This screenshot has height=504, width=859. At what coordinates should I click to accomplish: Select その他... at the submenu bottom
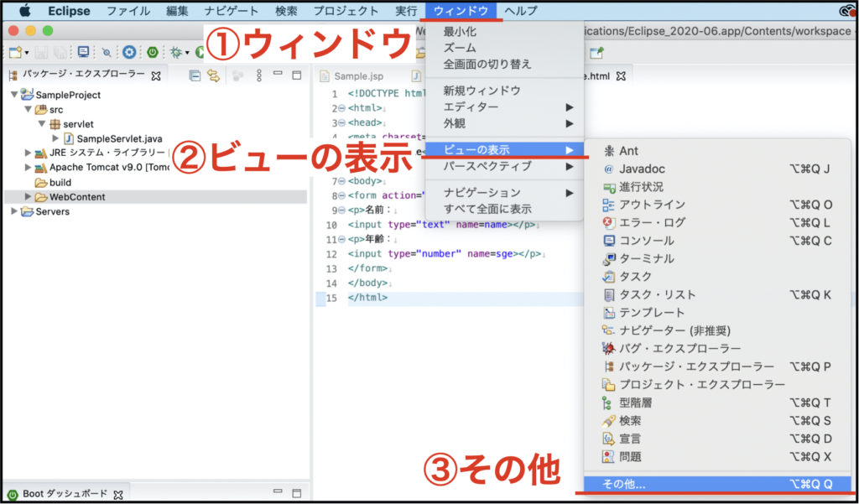click(718, 484)
